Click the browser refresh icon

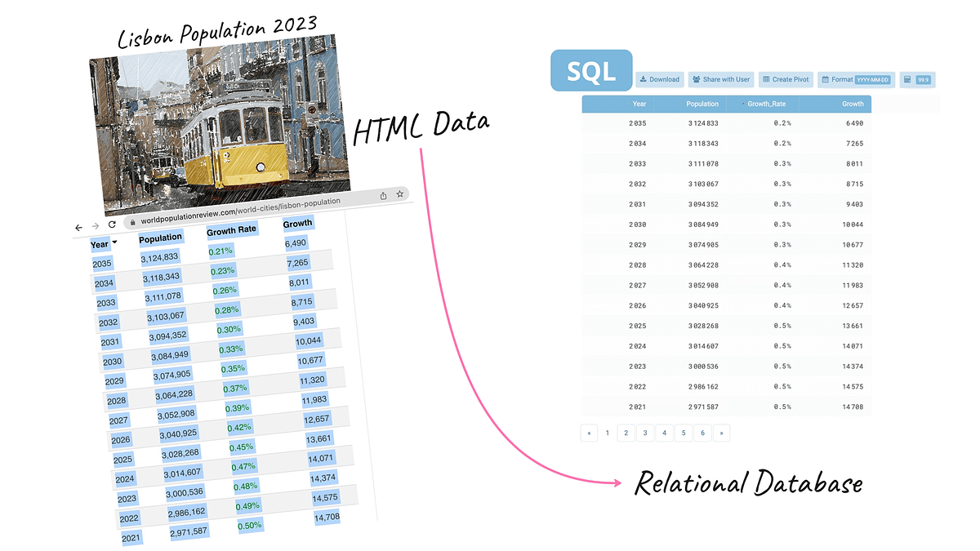(111, 224)
